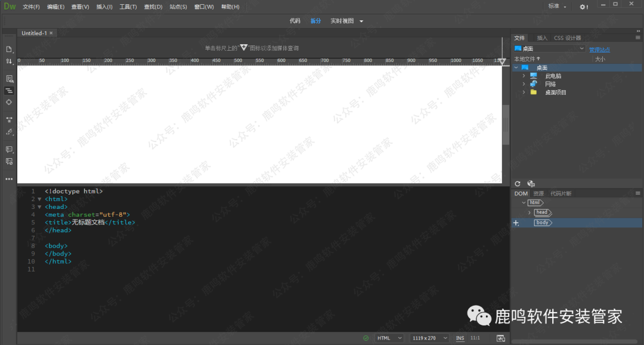Click the expand all code icon
Viewport: 644px width, 345px height.
[9, 119]
